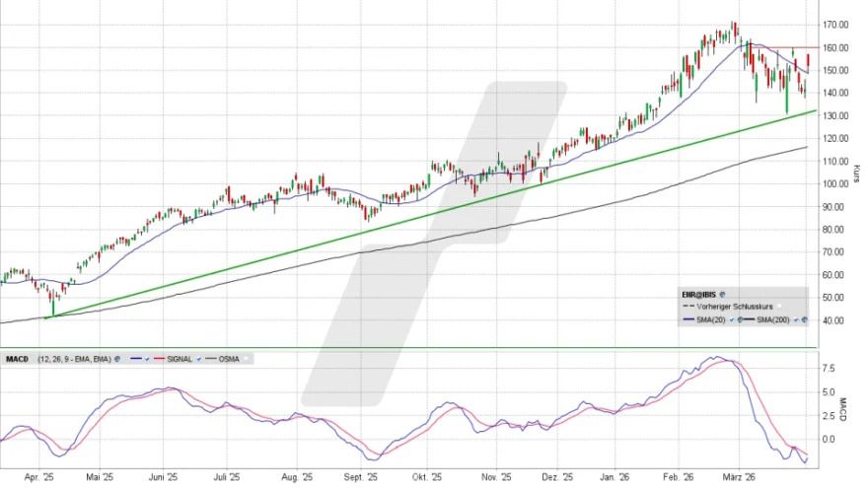Click the MACD panel title
The image size is (868, 488).
[16, 356]
